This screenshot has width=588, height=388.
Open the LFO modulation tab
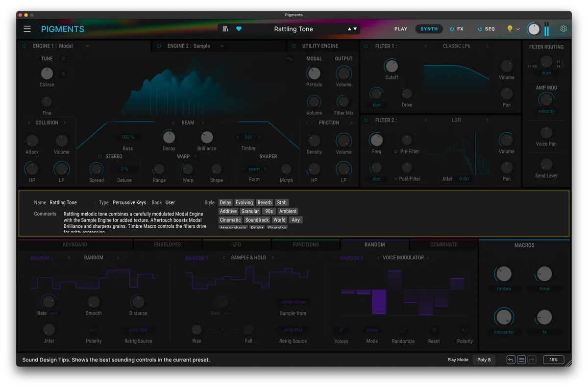point(237,244)
